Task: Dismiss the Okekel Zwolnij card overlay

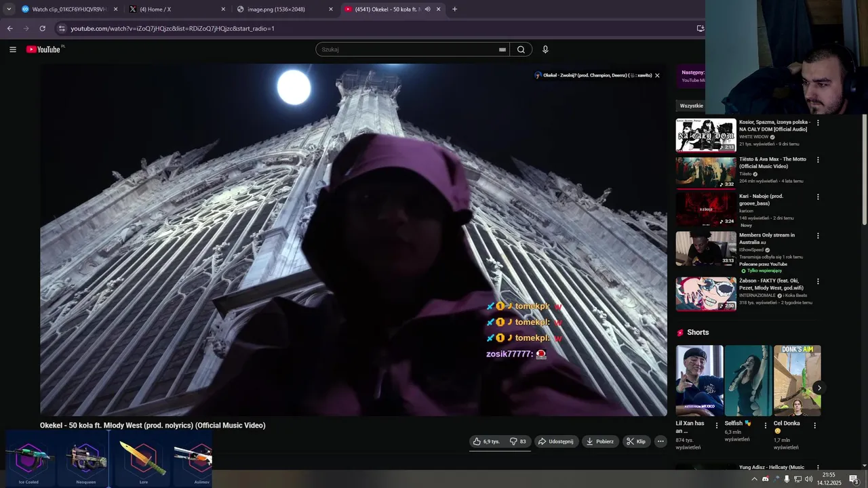Action: click(657, 75)
